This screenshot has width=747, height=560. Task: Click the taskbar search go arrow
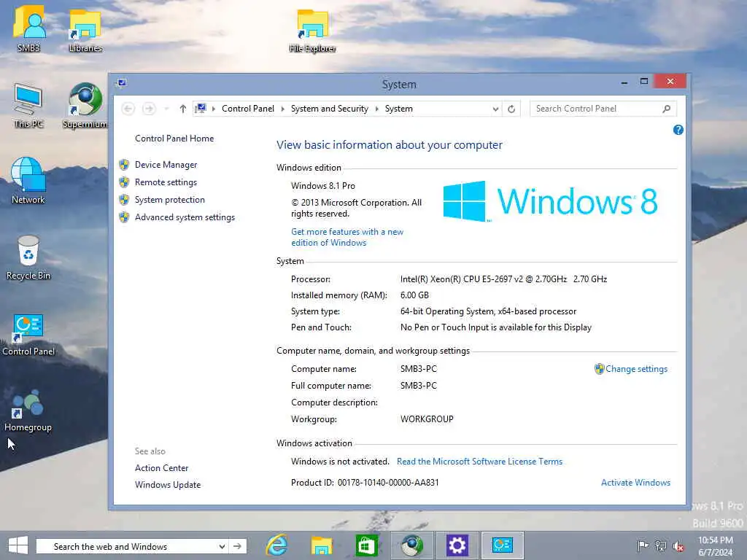(237, 546)
